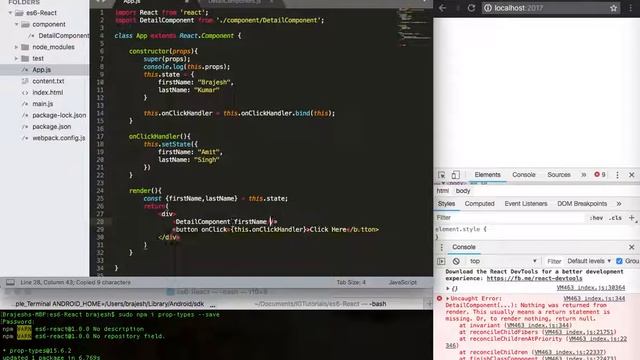This screenshot has width=640, height=360.
Task: Add new style rule plus icon
Action: 632,218
